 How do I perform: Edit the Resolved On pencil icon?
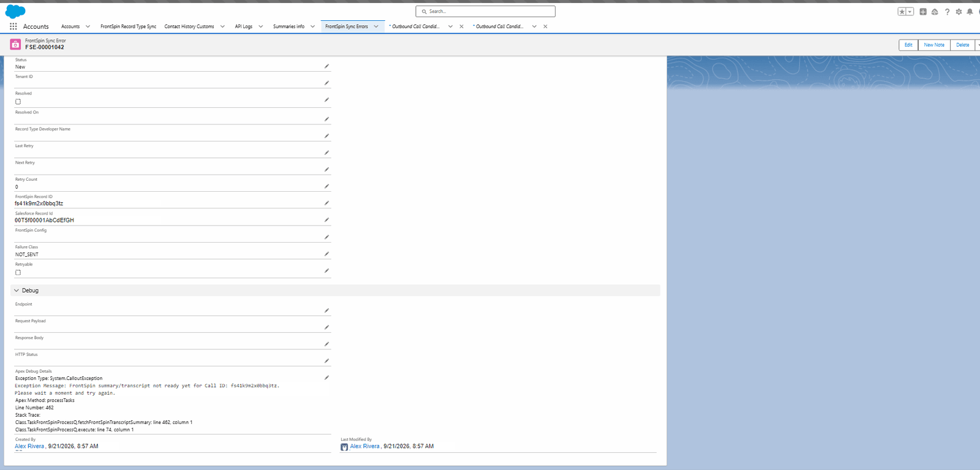tap(326, 119)
